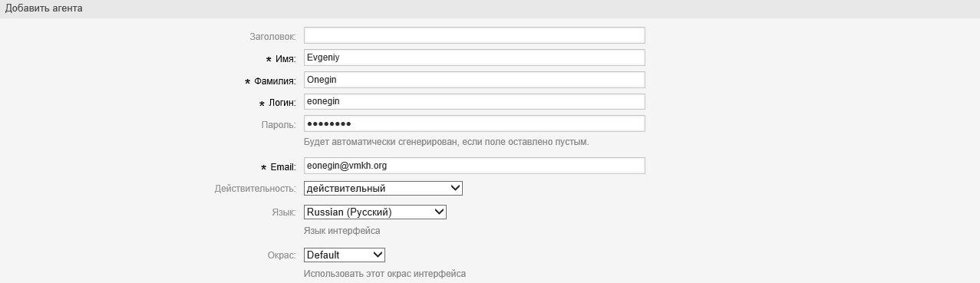Open the Действительность dropdown
This screenshot has height=283, width=980.
pos(383,188)
